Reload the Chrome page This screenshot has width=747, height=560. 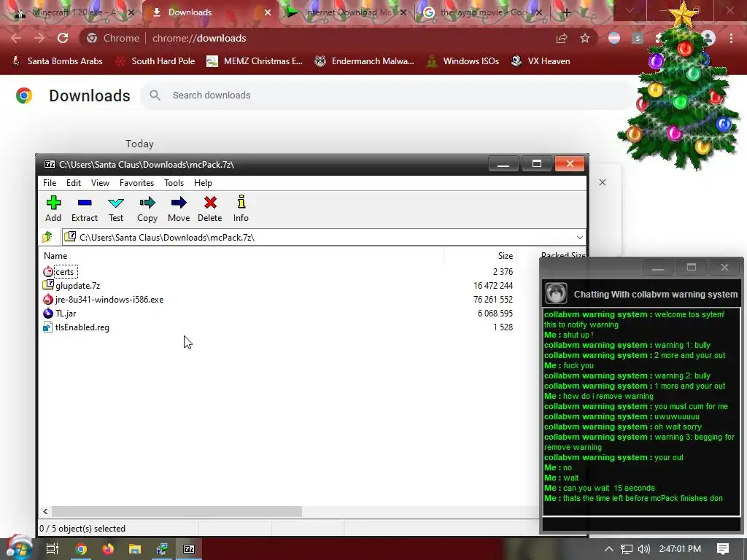63,38
